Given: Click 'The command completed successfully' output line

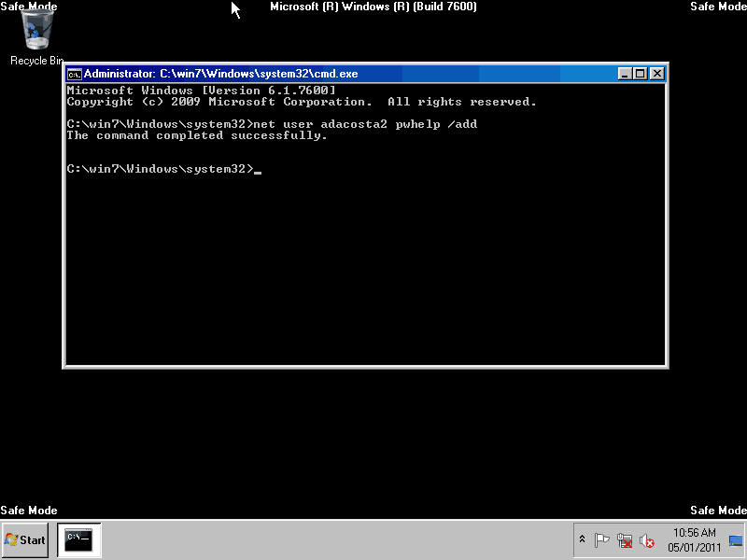Looking at the screenshot, I should coord(197,135).
